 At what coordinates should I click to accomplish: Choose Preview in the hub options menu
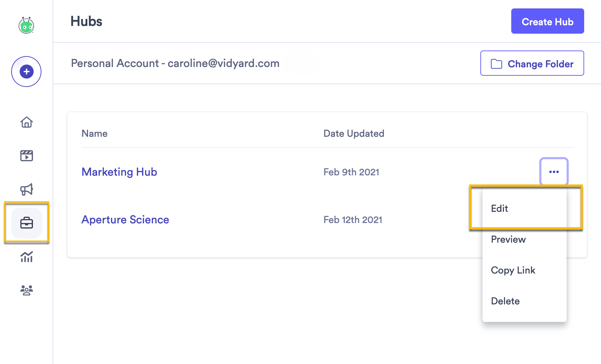pyautogui.click(x=508, y=240)
